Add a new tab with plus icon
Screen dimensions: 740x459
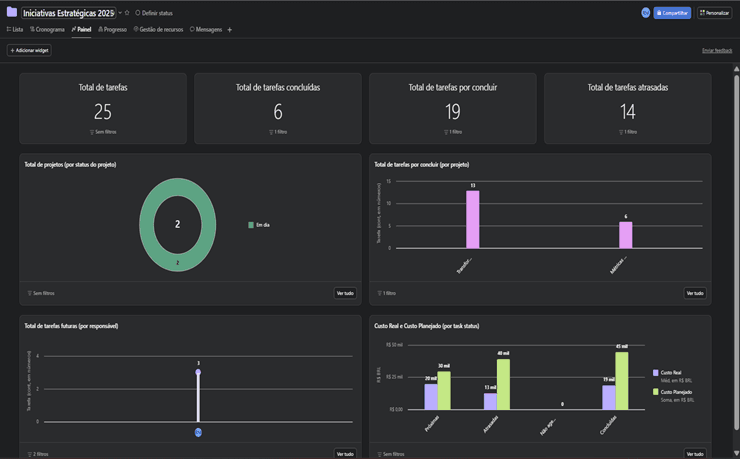229,30
